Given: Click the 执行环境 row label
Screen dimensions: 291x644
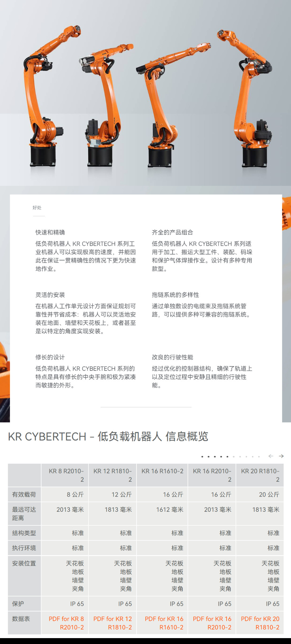Looking at the screenshot, I should [x=24, y=548].
